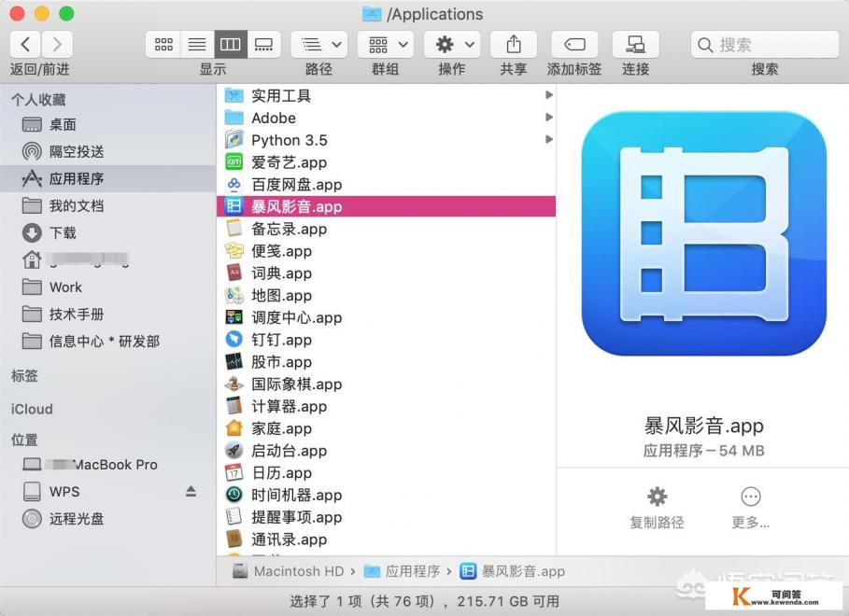Select 远程光盘 in the sidebar
Viewport: 849px width, 616px height.
(x=108, y=519)
